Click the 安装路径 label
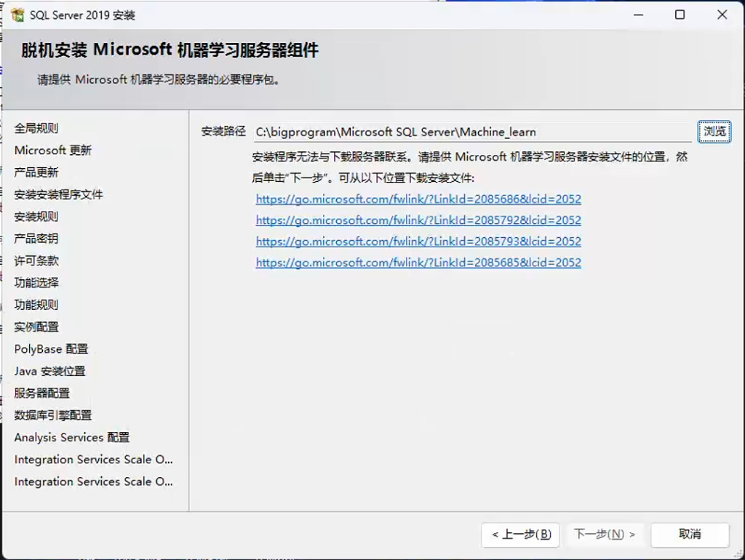 (223, 131)
